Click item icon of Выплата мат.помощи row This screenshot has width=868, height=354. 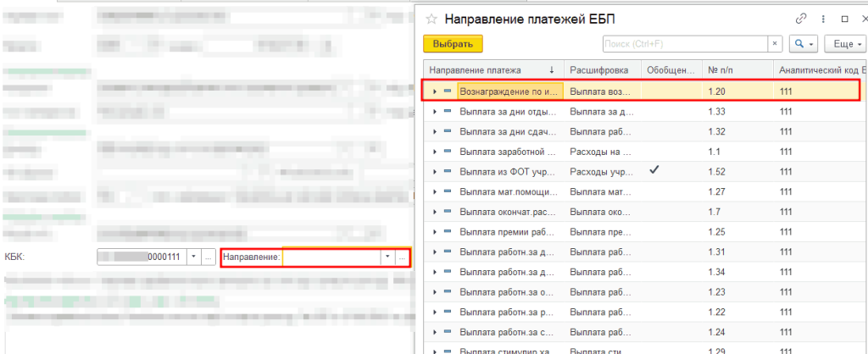(x=448, y=191)
